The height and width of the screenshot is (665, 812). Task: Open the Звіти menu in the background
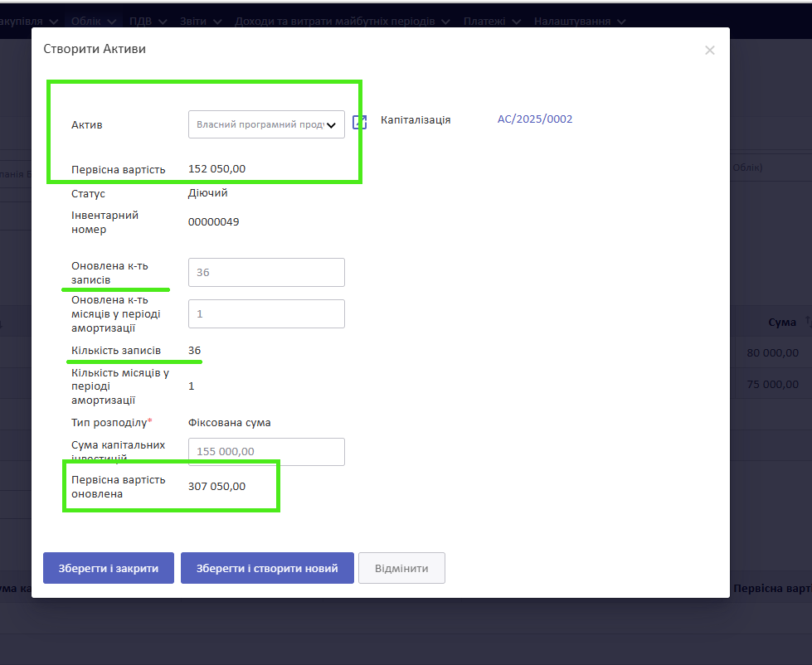[201, 22]
